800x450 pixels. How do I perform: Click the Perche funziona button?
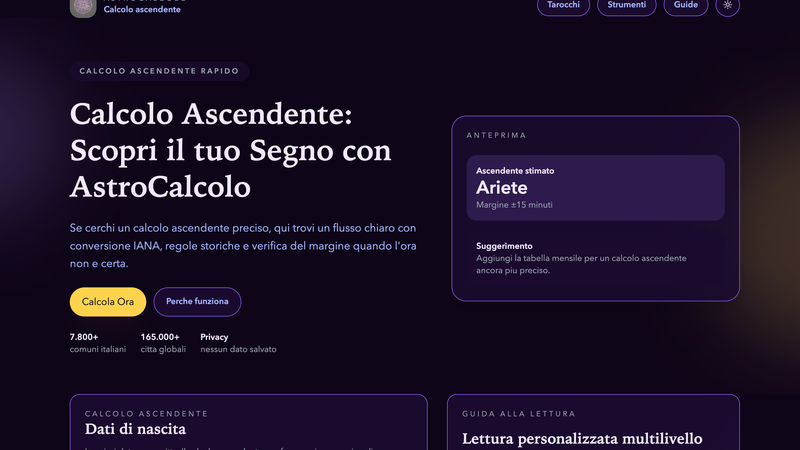(197, 302)
